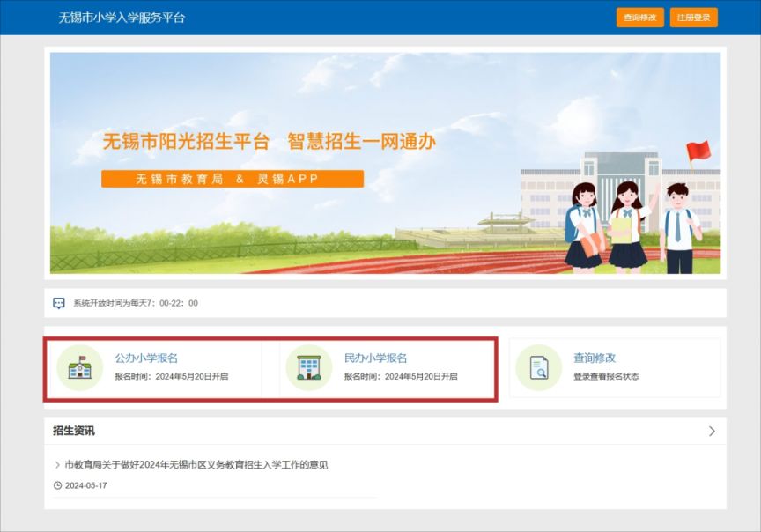Click the system notice message icon
761x532 pixels.
[59, 303]
